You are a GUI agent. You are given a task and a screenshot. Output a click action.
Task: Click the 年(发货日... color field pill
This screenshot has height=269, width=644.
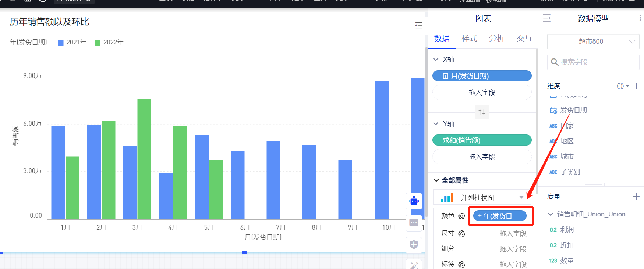(x=500, y=216)
